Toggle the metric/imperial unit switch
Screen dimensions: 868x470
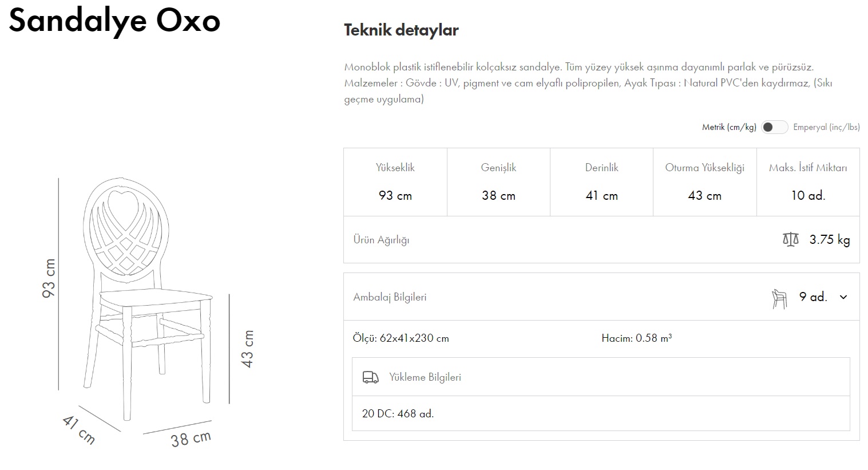(774, 127)
